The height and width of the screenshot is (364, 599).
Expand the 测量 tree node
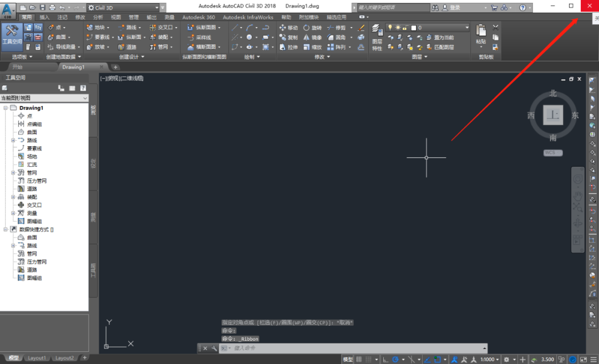click(x=13, y=213)
